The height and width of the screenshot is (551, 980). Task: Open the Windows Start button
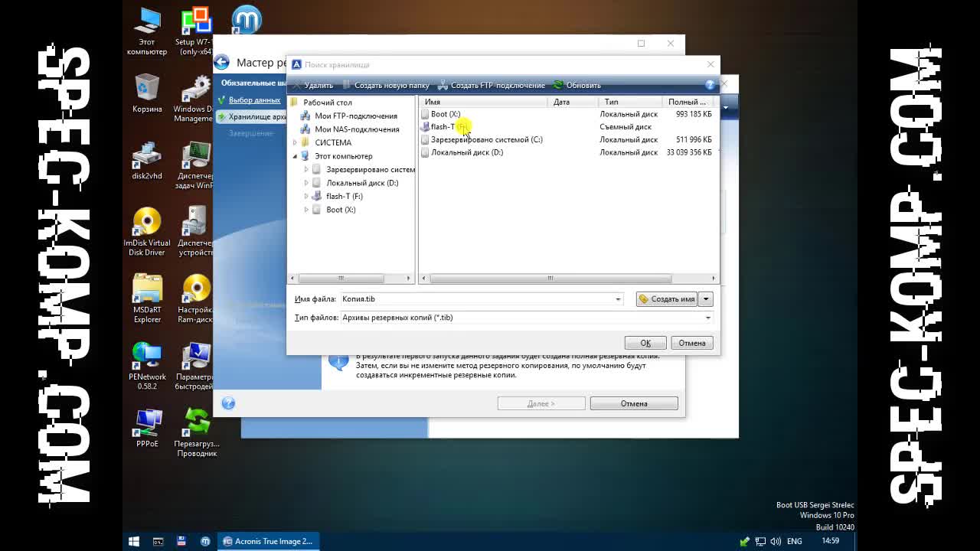click(x=134, y=541)
